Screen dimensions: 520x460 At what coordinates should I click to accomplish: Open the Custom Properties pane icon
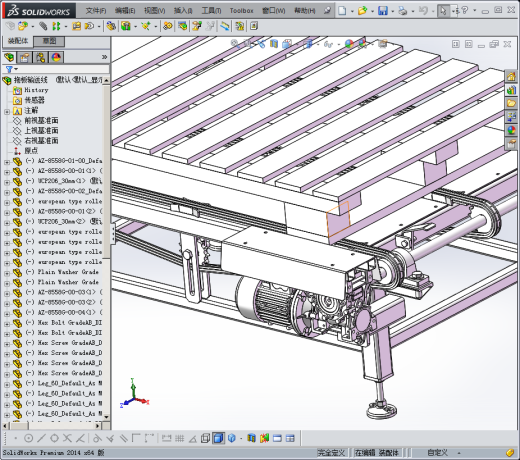(x=511, y=144)
